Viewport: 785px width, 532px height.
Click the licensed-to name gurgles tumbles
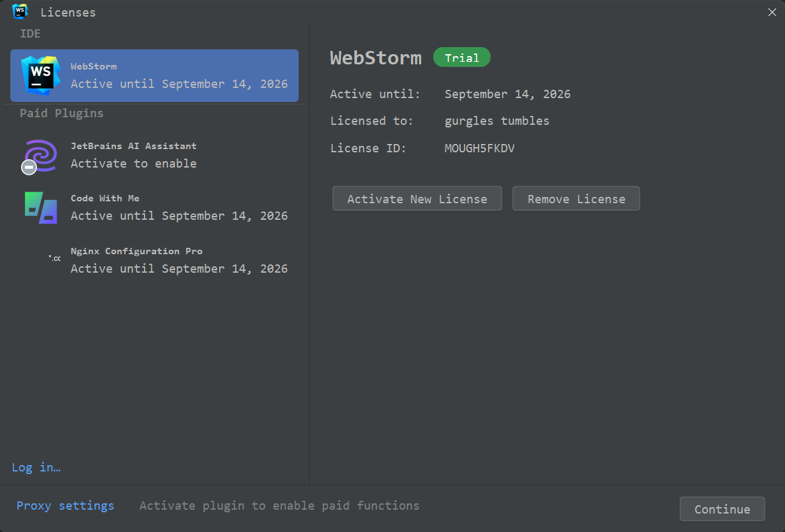(496, 120)
